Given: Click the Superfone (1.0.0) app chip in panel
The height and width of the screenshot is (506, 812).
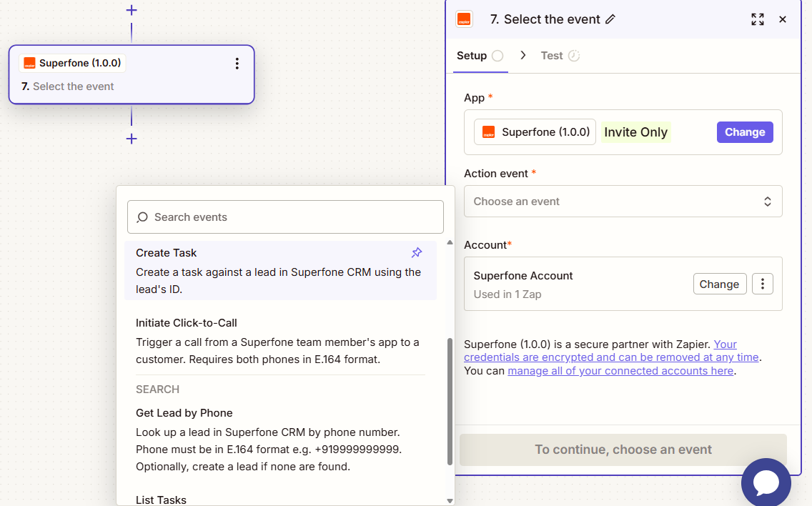Looking at the screenshot, I should tap(535, 132).
